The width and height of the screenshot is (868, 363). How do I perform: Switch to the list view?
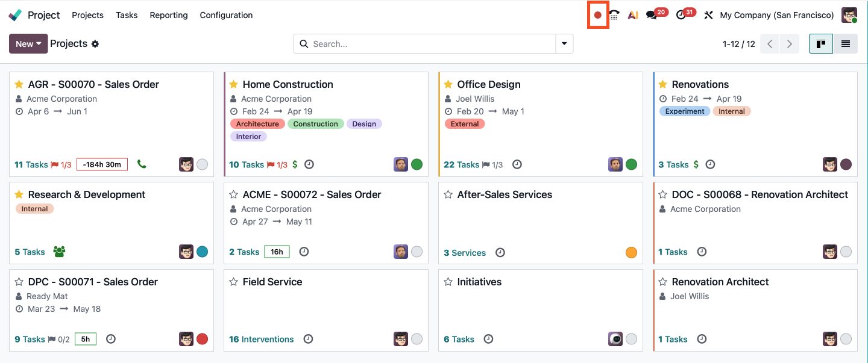click(845, 44)
